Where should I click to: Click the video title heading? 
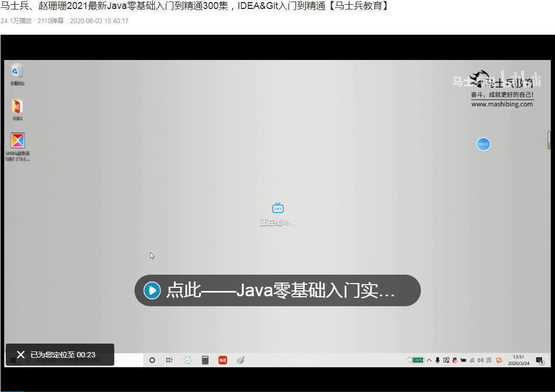[195, 6]
